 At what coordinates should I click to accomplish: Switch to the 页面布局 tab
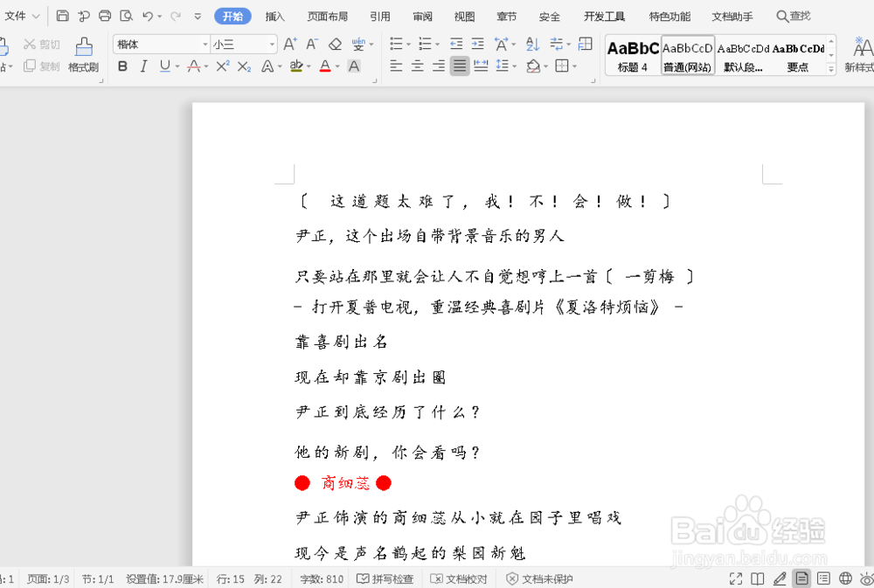(x=328, y=17)
